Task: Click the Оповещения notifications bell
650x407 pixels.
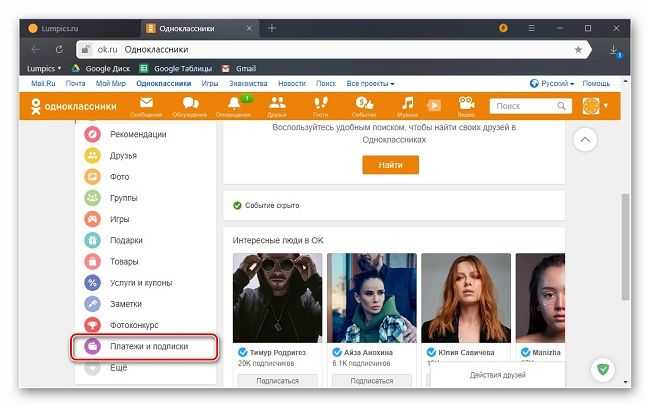Action: (x=236, y=105)
